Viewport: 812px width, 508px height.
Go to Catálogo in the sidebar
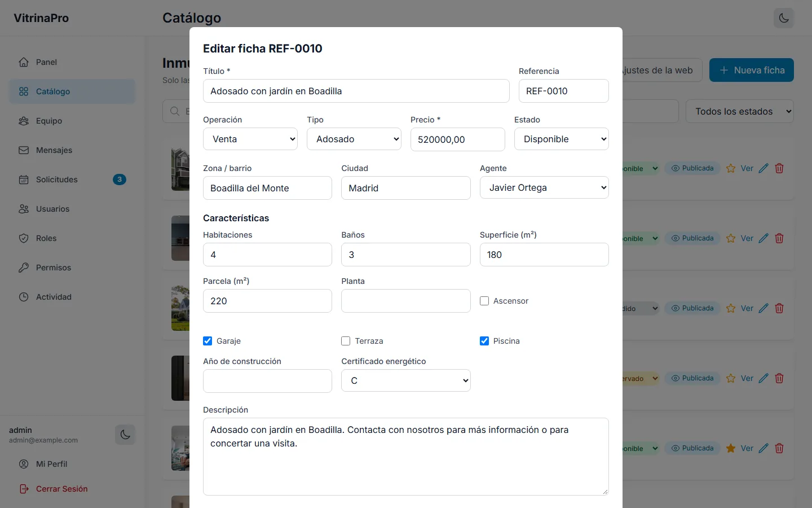click(x=72, y=91)
